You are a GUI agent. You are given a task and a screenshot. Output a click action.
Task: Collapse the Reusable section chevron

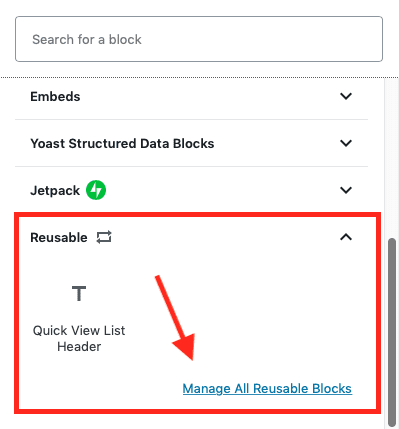click(346, 237)
